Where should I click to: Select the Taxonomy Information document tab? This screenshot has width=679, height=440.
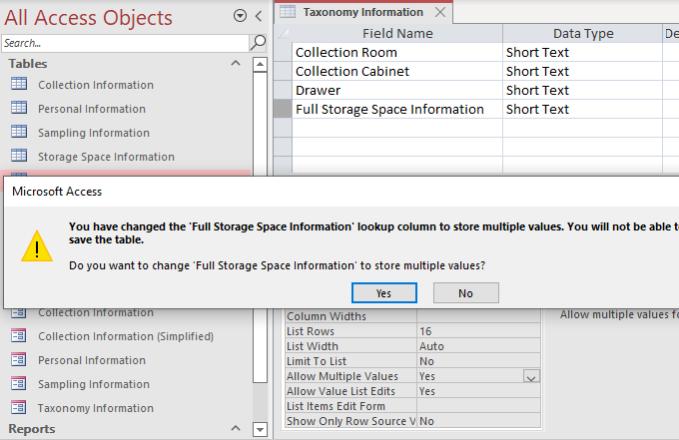pyautogui.click(x=363, y=12)
